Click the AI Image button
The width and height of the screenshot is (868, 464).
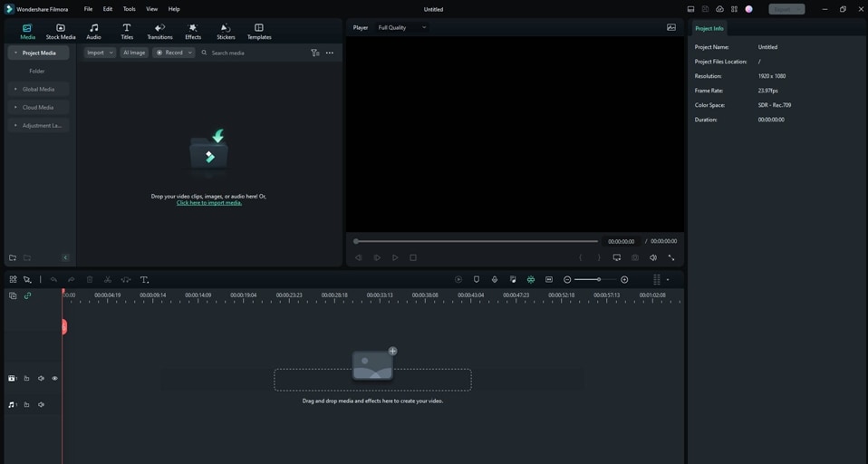click(134, 53)
